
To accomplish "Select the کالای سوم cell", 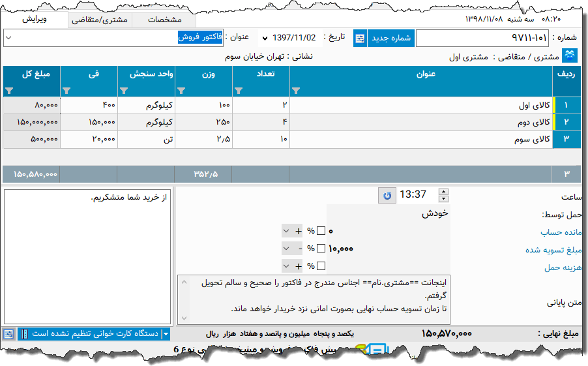I will point(421,139).
